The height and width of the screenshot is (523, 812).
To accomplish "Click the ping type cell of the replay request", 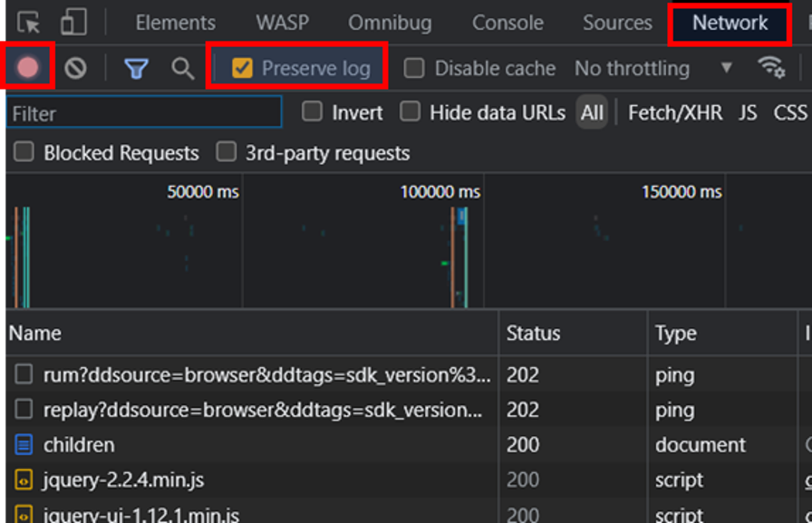I will tap(675, 410).
